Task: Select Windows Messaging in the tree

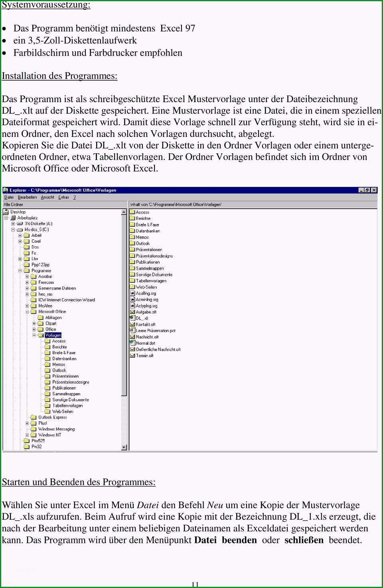Action: pos(56,429)
